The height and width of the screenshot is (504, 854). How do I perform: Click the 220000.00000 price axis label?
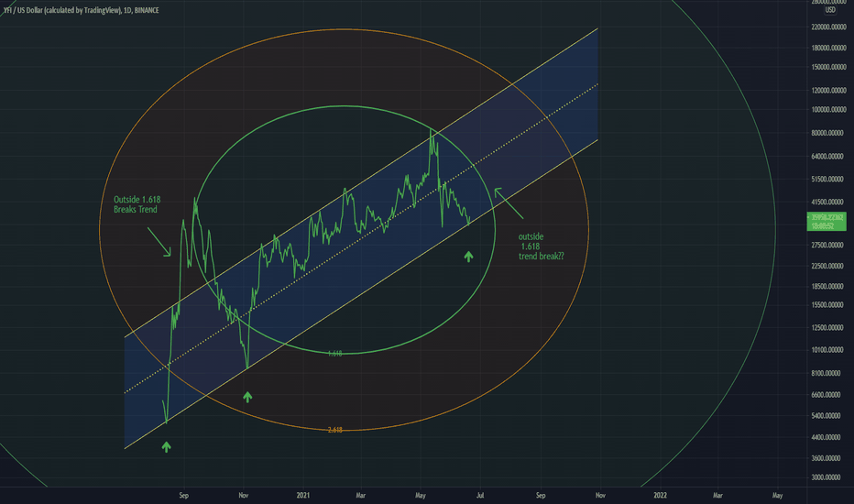(829, 27)
